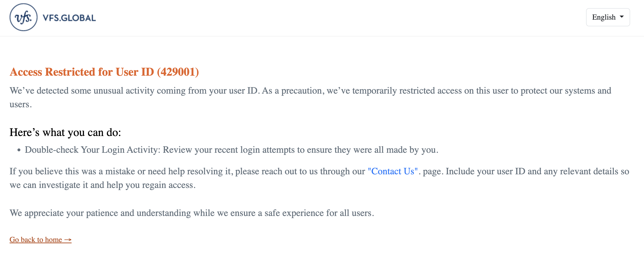
Task: Select the VFS.GLOBAL wordmark
Action: [69, 17]
